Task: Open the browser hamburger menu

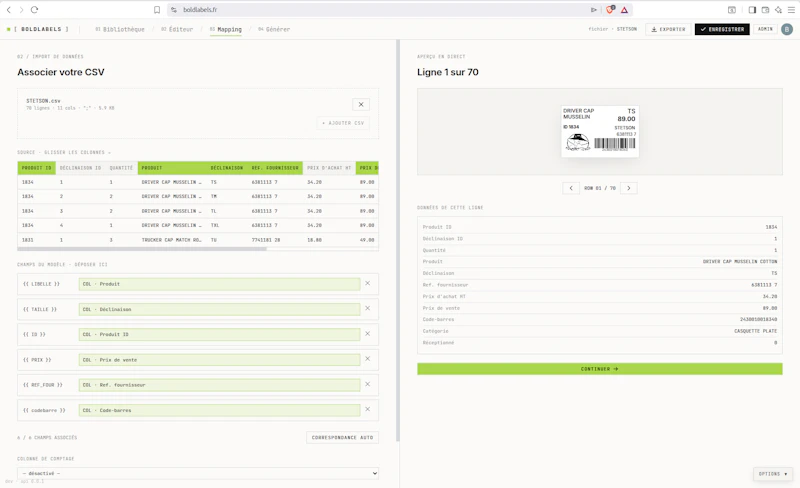Action: click(791, 10)
